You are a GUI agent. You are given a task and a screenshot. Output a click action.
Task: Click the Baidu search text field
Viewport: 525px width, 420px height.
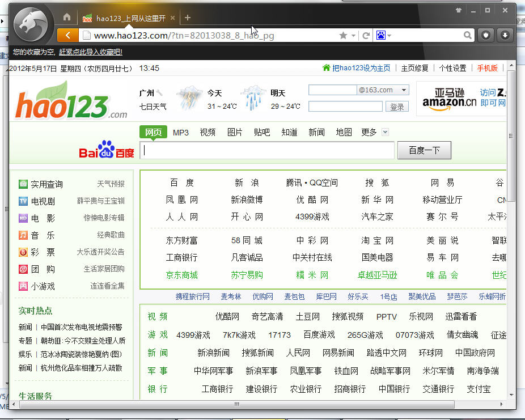[x=266, y=150]
